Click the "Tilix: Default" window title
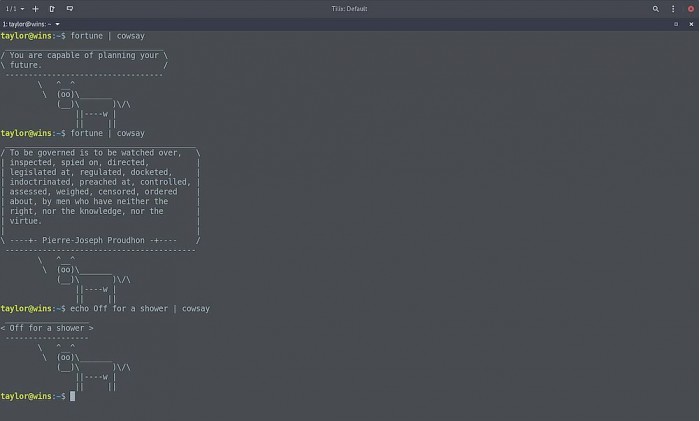 click(350, 8)
